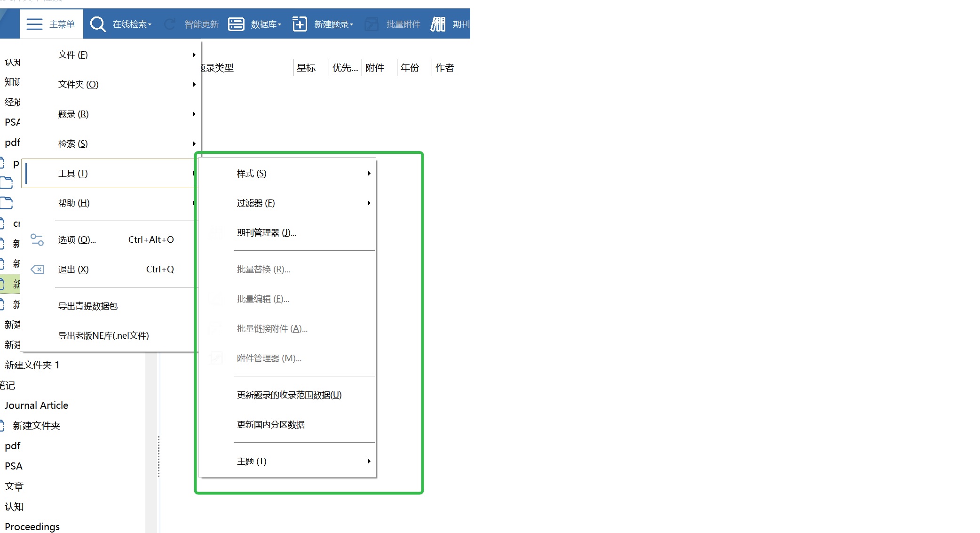The width and height of the screenshot is (980, 533).
Task: Click the smart update refresh icon
Action: click(x=170, y=24)
